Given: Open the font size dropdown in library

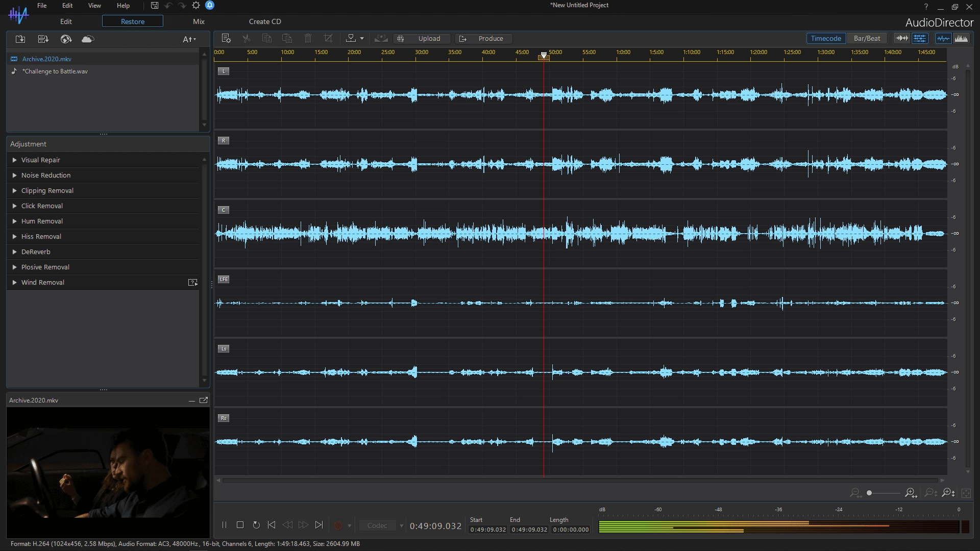Looking at the screenshot, I should coord(189,39).
